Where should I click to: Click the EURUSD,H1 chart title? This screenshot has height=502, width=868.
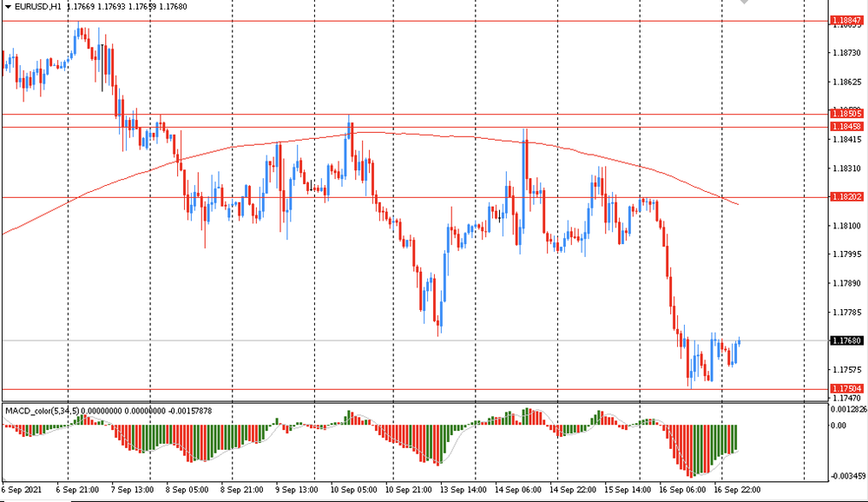[x=37, y=7]
